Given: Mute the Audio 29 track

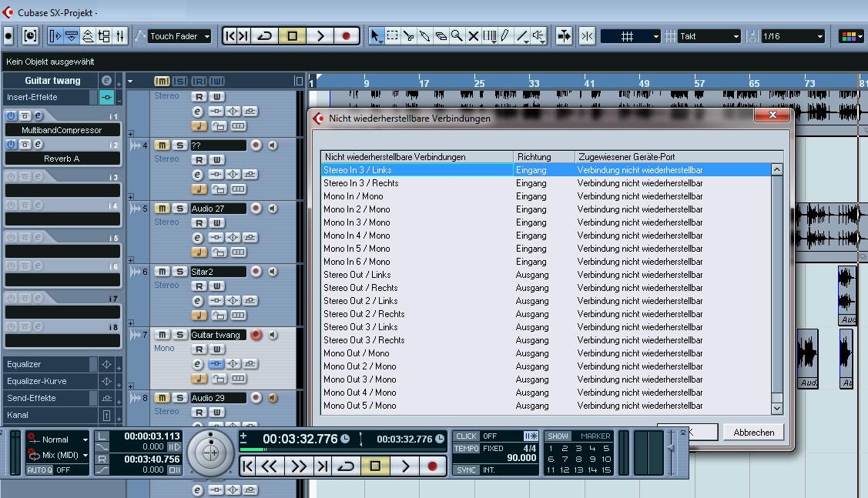Looking at the screenshot, I should pos(162,398).
